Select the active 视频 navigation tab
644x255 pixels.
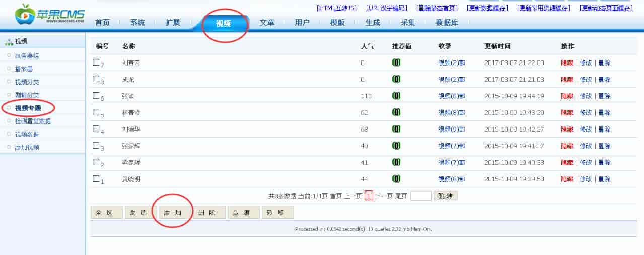pos(224,23)
